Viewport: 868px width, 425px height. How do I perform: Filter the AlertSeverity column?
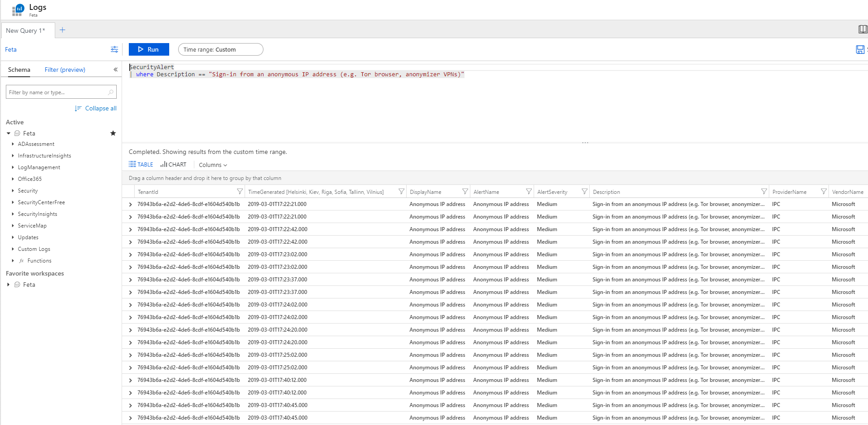[x=584, y=192]
